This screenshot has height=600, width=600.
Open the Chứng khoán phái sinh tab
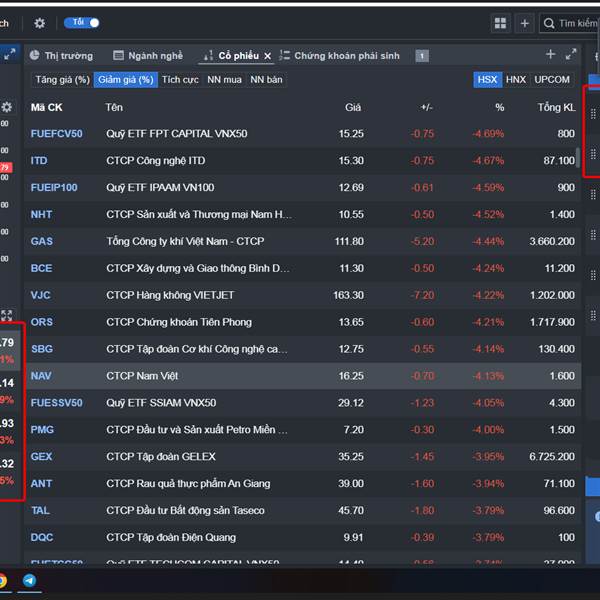339,56
